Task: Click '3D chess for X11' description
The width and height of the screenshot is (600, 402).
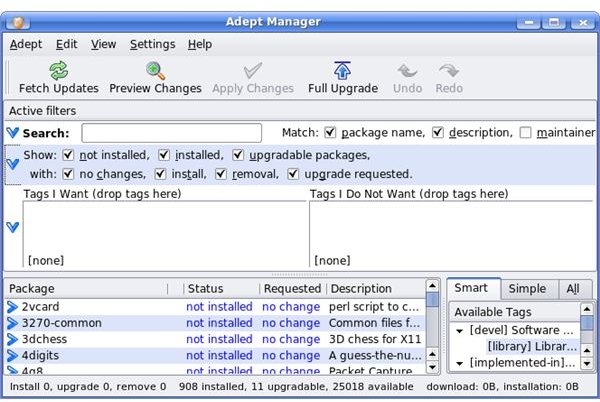Action: point(375,339)
